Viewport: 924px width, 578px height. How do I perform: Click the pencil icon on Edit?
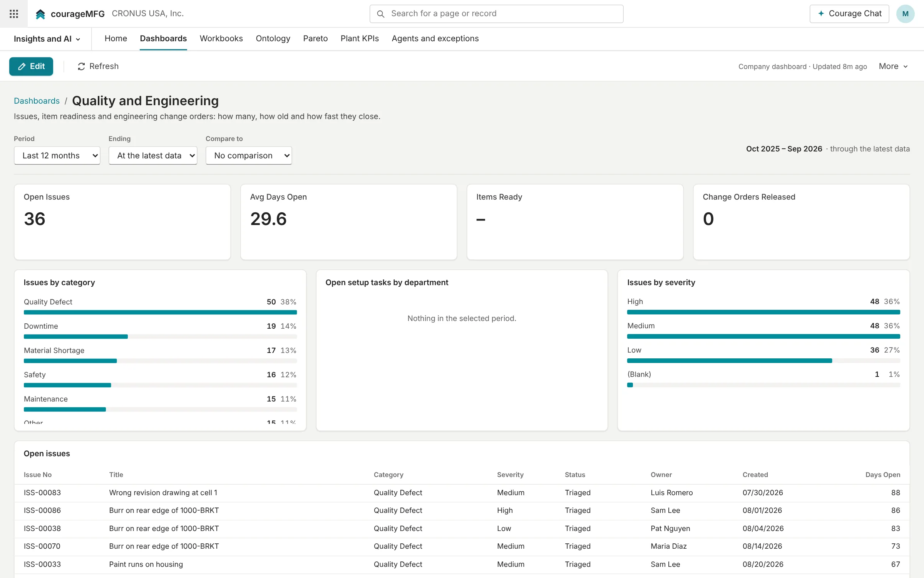pos(22,67)
